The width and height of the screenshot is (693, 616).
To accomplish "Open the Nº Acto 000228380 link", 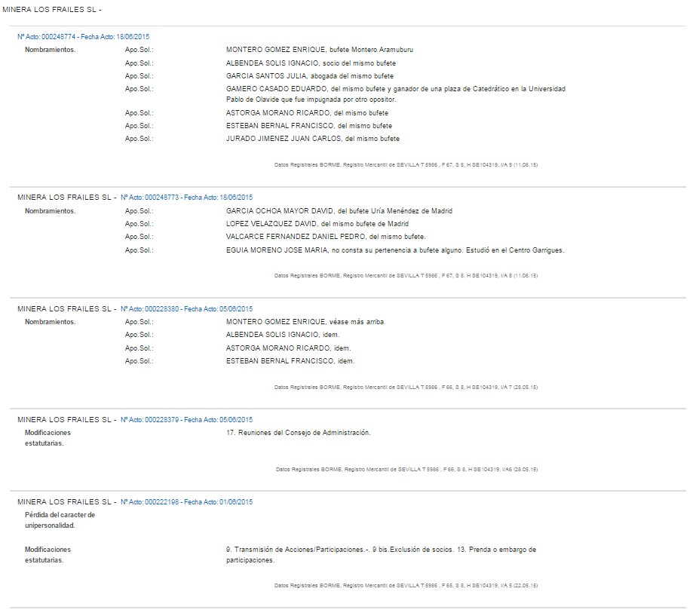I will click(x=186, y=309).
